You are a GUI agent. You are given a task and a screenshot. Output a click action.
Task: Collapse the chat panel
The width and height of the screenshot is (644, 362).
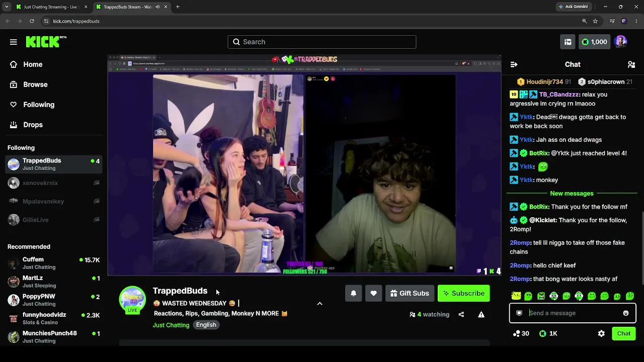click(514, 64)
